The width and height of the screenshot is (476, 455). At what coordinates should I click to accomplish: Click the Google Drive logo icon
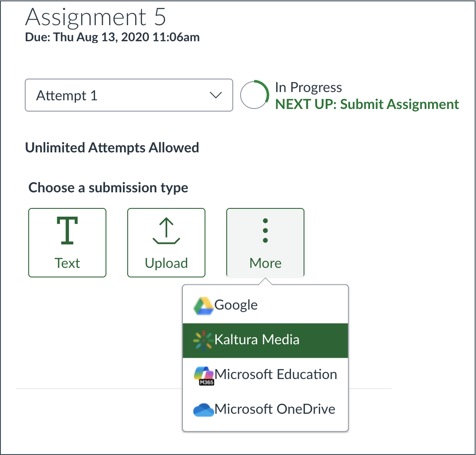point(203,306)
